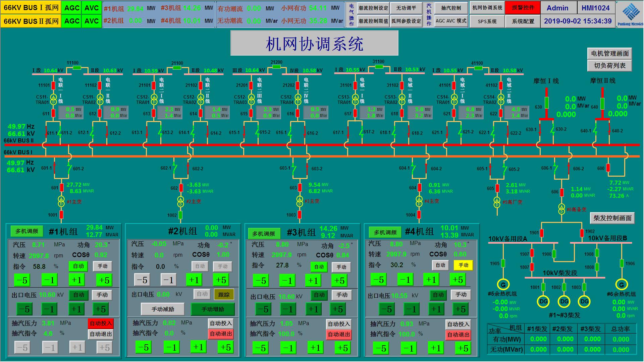This screenshot has width=644, height=362.
Task: Click breaker 611 red switch icon
Action: coord(53,114)
